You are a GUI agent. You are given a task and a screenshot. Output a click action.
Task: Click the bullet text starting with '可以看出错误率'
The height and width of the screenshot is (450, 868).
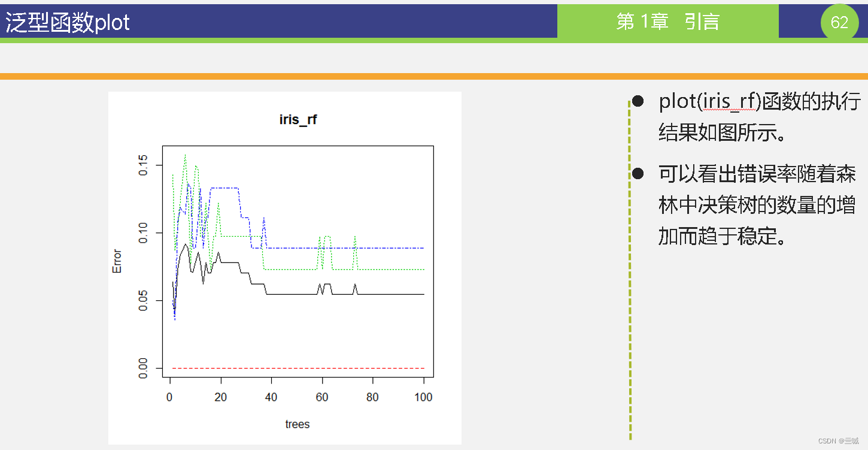coord(757,205)
